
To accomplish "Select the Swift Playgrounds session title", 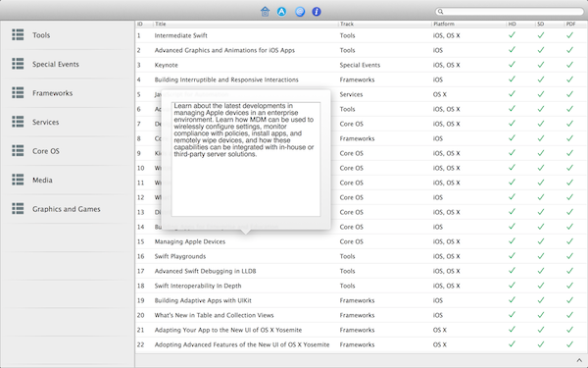I will click(x=180, y=256).
